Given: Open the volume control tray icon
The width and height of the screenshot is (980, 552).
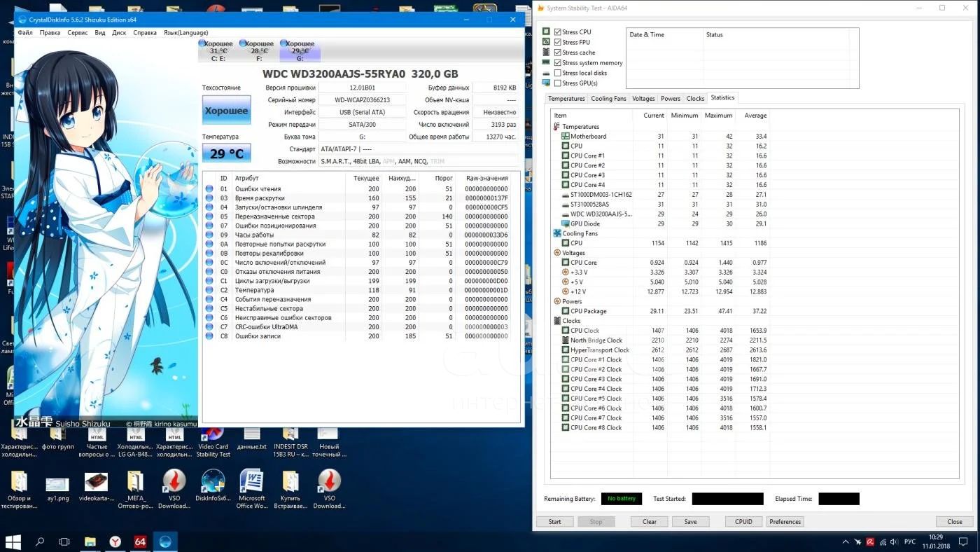Looking at the screenshot, I should 895,541.
